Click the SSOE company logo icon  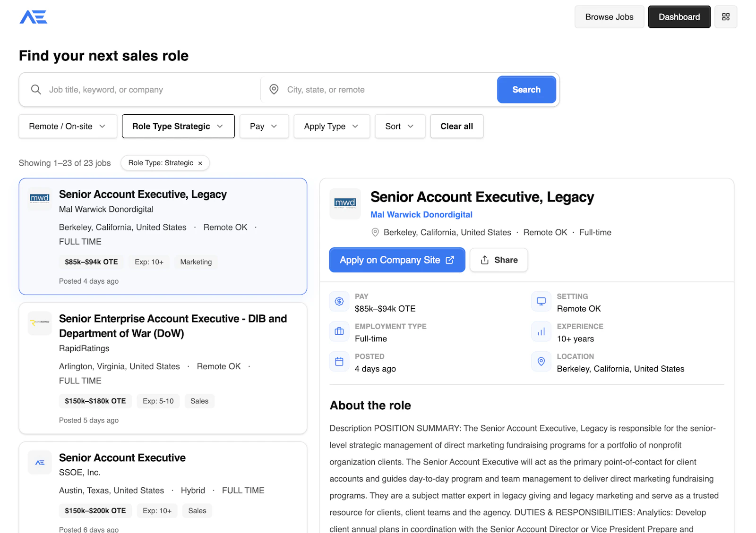coord(40,462)
